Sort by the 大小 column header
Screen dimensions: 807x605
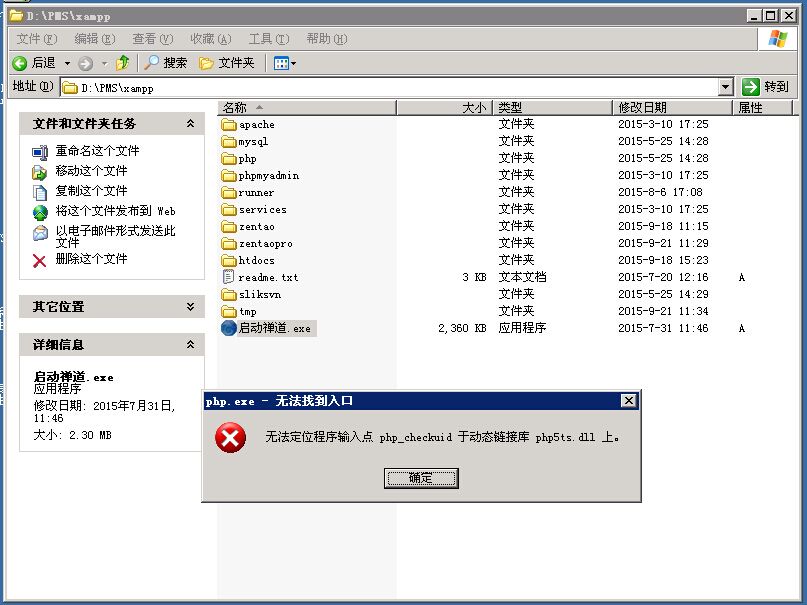coord(445,108)
